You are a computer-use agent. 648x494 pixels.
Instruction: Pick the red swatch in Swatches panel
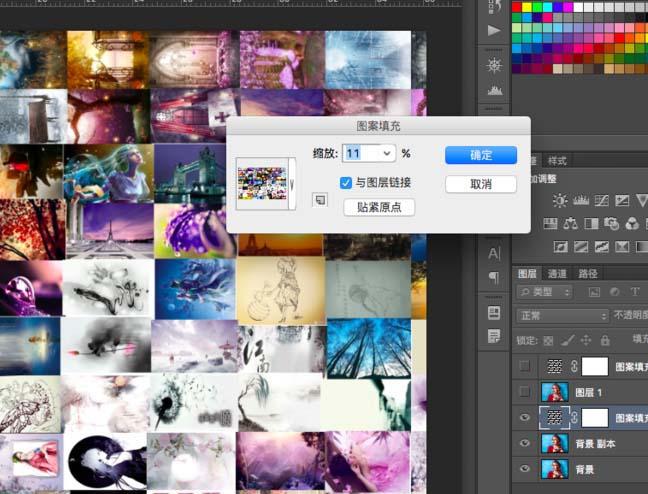tap(517, 7)
